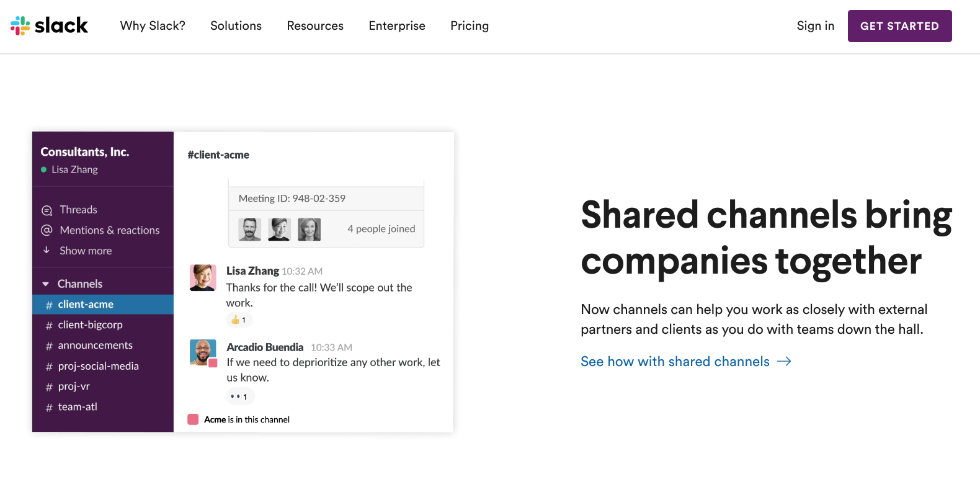Click the Threads icon in sidebar
The width and height of the screenshot is (980, 492).
(47, 210)
